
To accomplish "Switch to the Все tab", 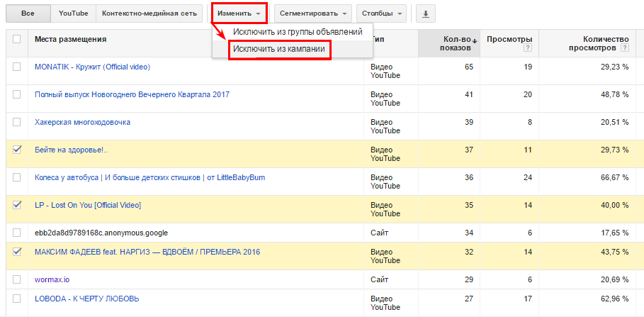I will [x=28, y=13].
